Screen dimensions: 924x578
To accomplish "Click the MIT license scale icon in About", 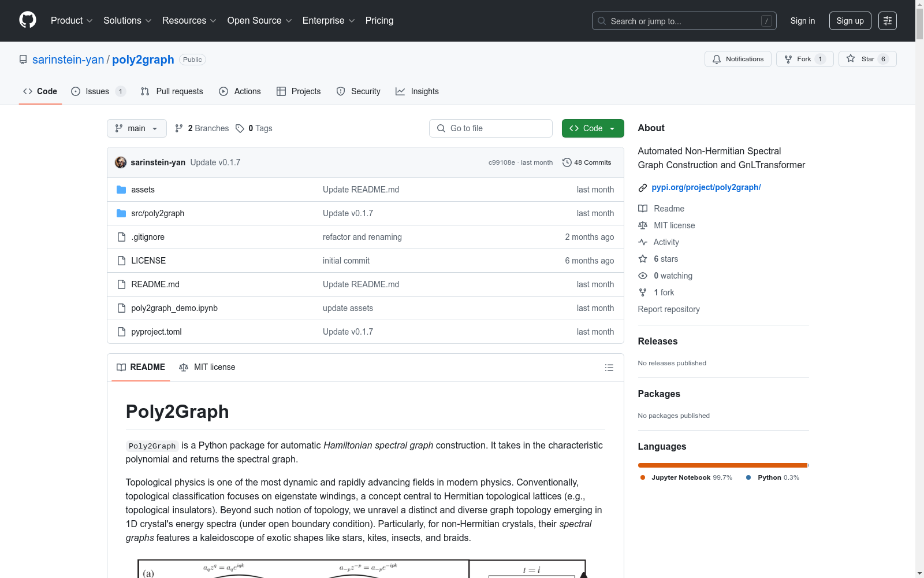I will coord(643,225).
